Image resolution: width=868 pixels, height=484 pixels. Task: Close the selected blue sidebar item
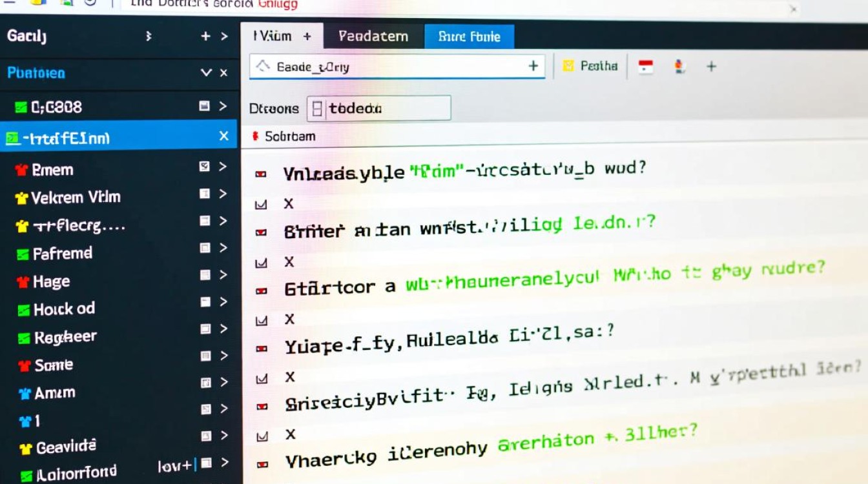(x=224, y=136)
